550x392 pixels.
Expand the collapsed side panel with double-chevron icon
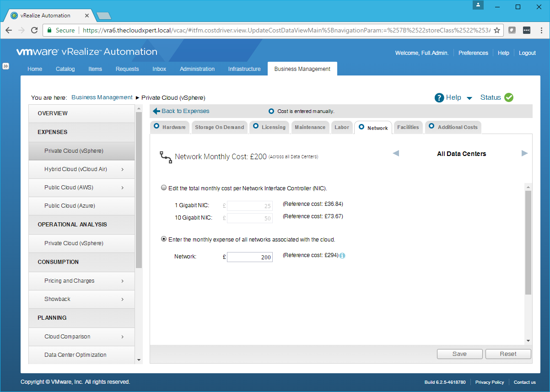(x=6, y=66)
